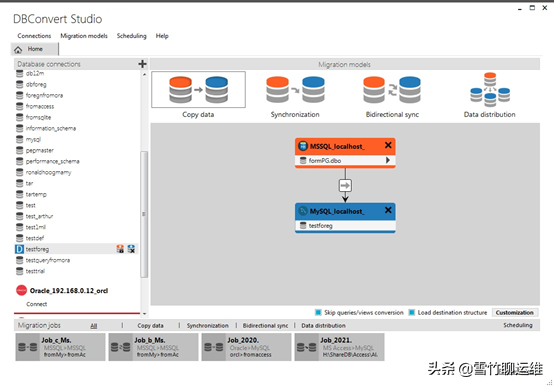The image size is (554, 387).
Task: Remove the MSSQL_localhost source node
Action: (x=388, y=145)
